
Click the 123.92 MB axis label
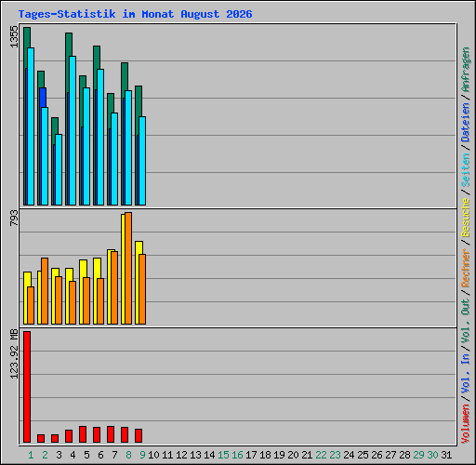click(x=14, y=353)
